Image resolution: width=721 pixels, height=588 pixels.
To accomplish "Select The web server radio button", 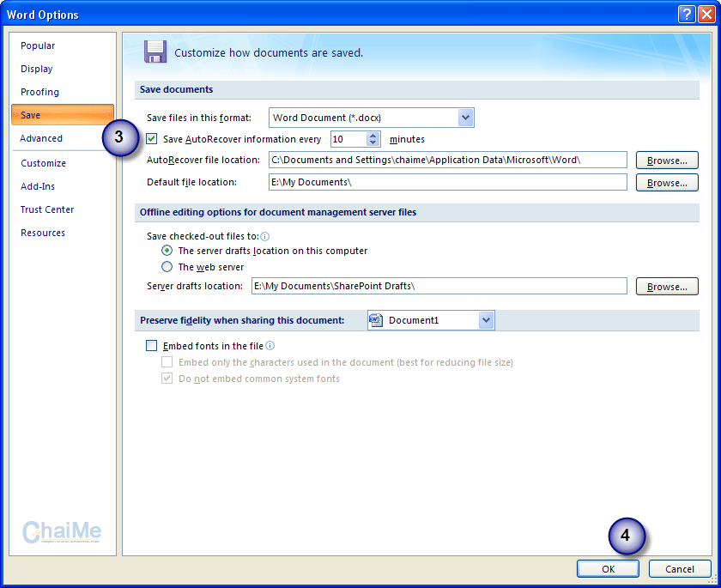I will [x=167, y=267].
